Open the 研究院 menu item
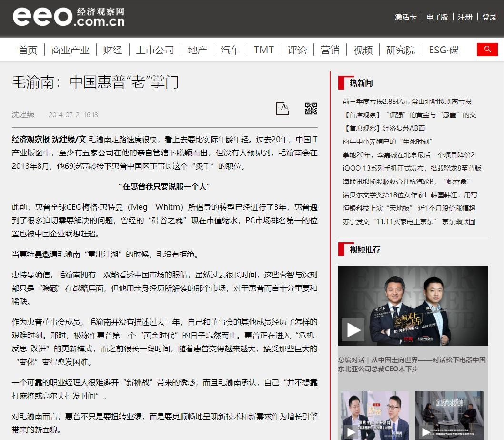This screenshot has width=504, height=440. coord(400,50)
